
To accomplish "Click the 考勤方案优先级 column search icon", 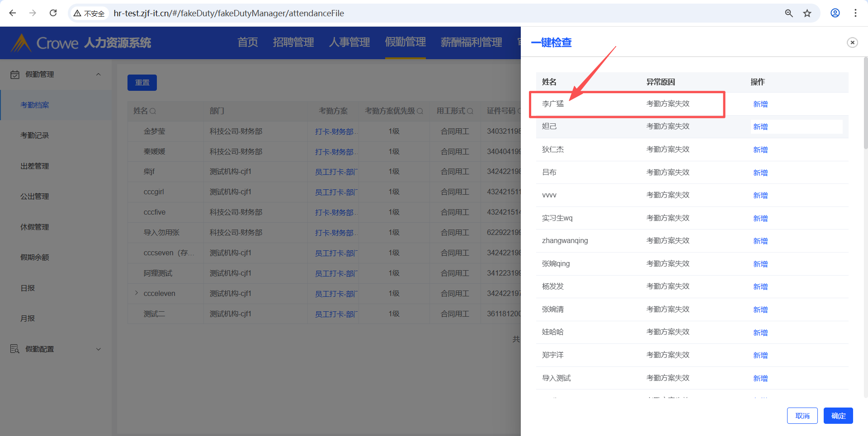I will coord(420,111).
